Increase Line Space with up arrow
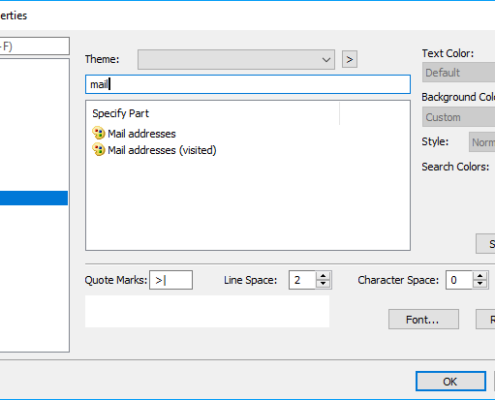The width and height of the screenshot is (495, 400). point(323,276)
